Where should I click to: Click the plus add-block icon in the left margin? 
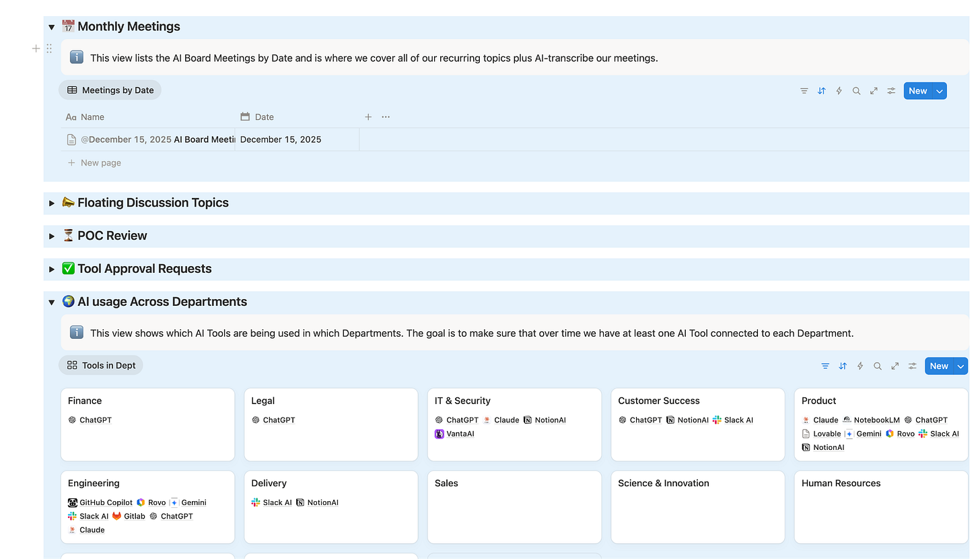[x=36, y=48]
